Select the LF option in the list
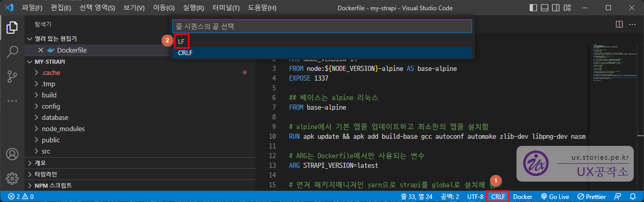 pyautogui.click(x=322, y=41)
